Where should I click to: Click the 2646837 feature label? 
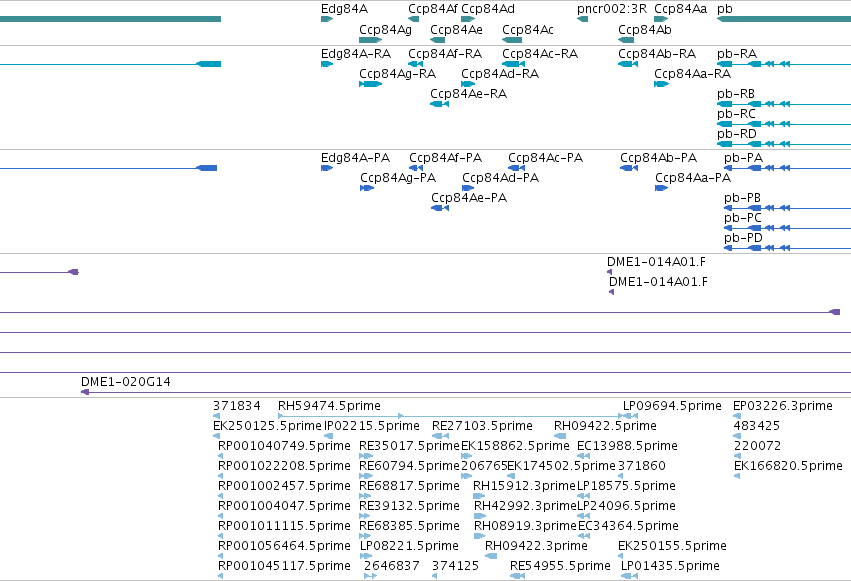392,566
